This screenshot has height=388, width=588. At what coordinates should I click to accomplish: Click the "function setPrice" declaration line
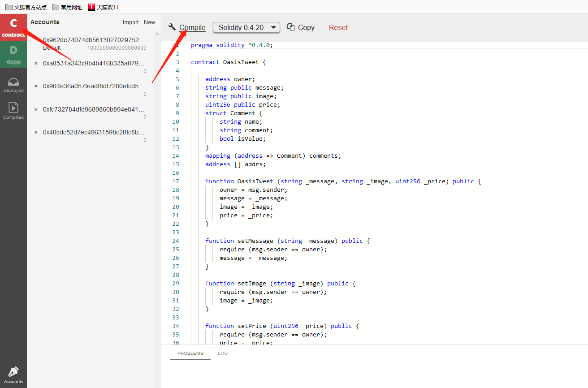pos(282,326)
